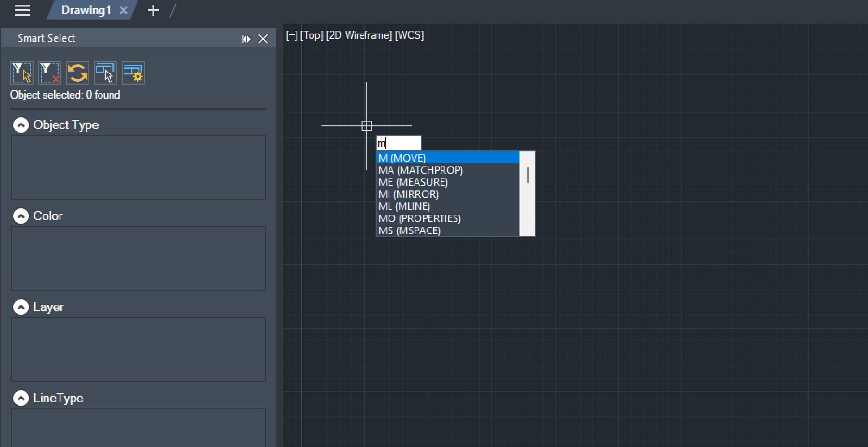Add a new drawing tab
Image resolution: width=868 pixels, height=447 pixels.
[x=153, y=11]
